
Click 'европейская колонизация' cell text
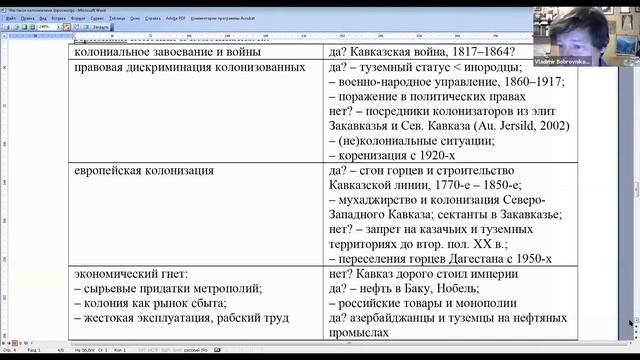click(144, 170)
